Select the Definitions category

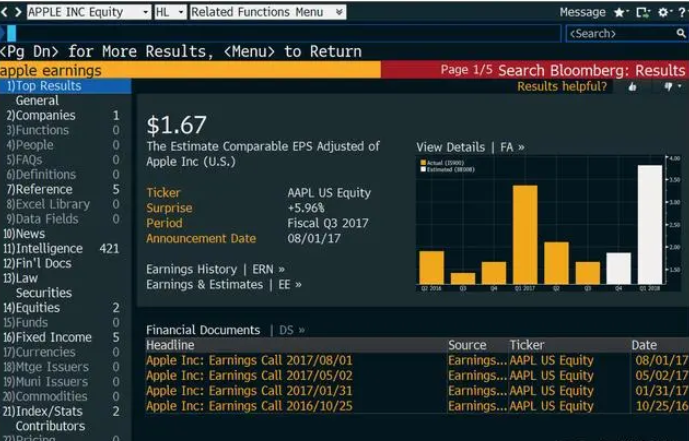65,174
